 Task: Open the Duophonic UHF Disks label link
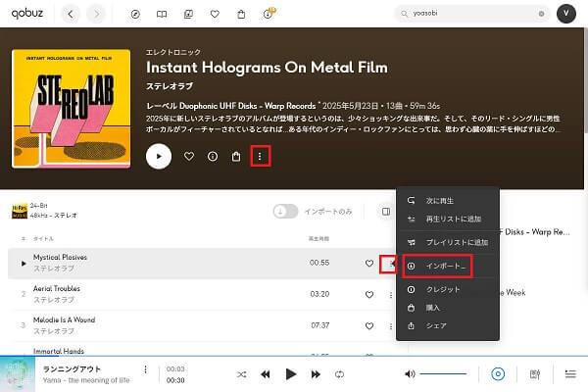249,106
